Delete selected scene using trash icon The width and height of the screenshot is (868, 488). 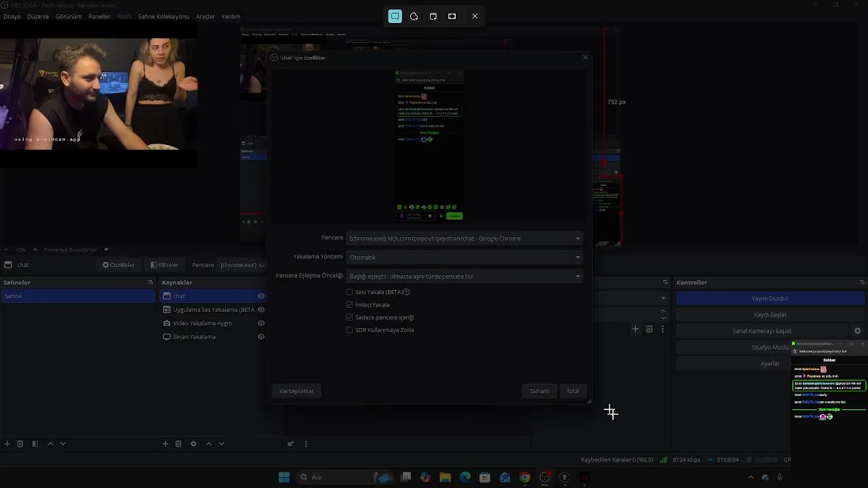tap(20, 444)
